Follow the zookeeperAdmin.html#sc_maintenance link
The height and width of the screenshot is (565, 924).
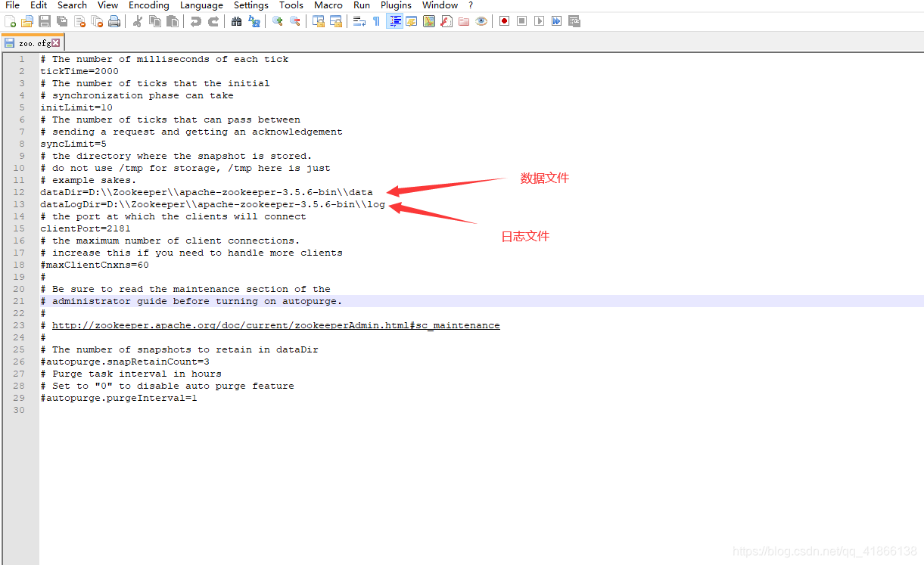coord(275,325)
